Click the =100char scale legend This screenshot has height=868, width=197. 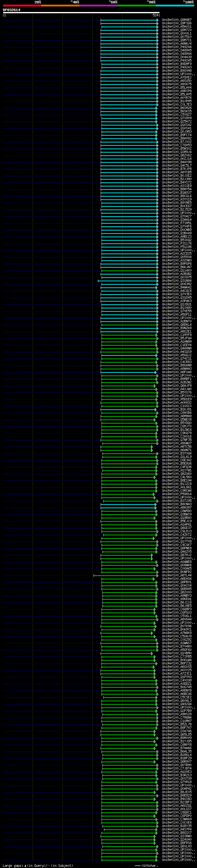(x=147, y=866)
